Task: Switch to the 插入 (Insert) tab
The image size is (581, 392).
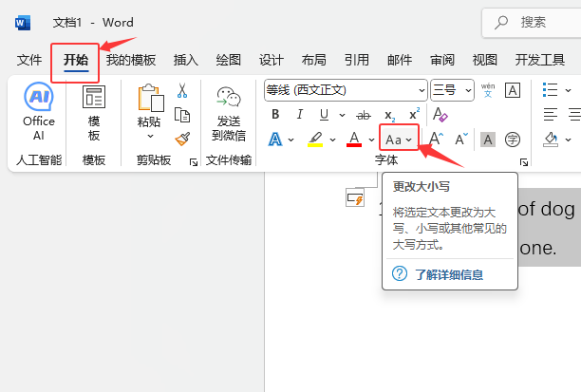Action: pos(186,60)
